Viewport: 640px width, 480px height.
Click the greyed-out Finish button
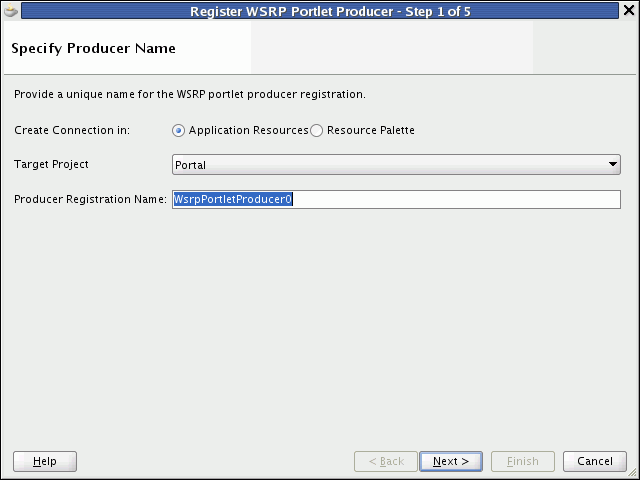tap(523, 461)
